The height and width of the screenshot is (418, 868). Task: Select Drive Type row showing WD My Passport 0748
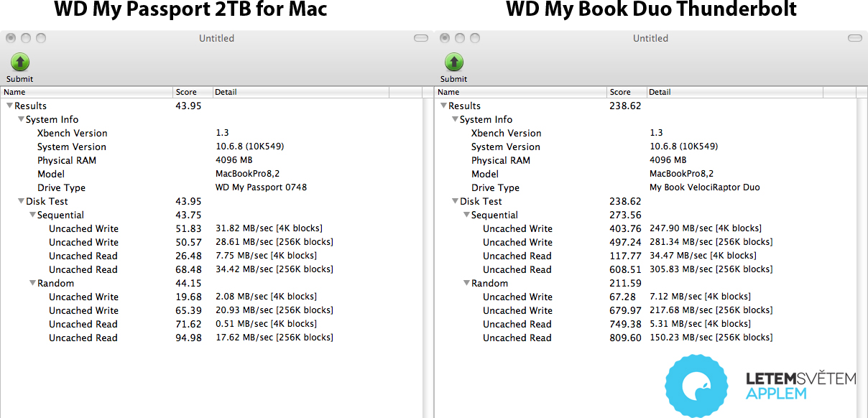click(x=212, y=187)
